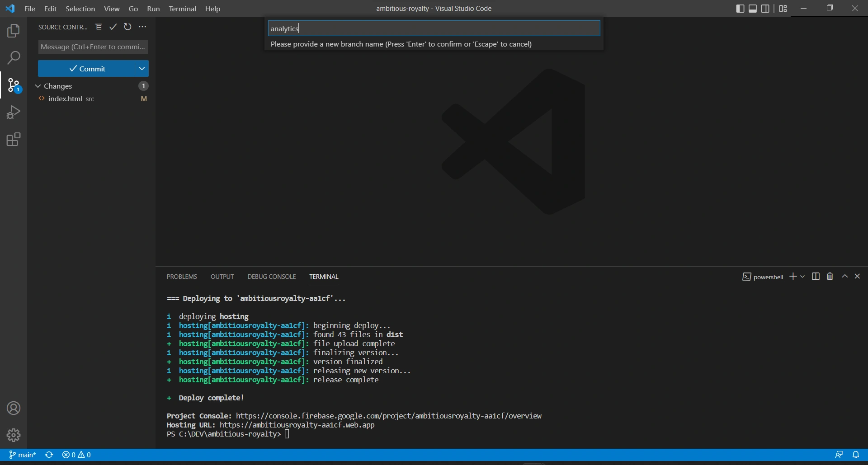Kill terminal with trash icon

830,277
